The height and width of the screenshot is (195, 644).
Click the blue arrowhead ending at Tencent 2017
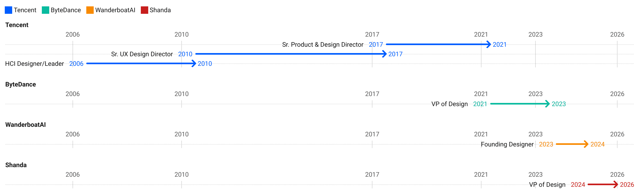click(384, 54)
